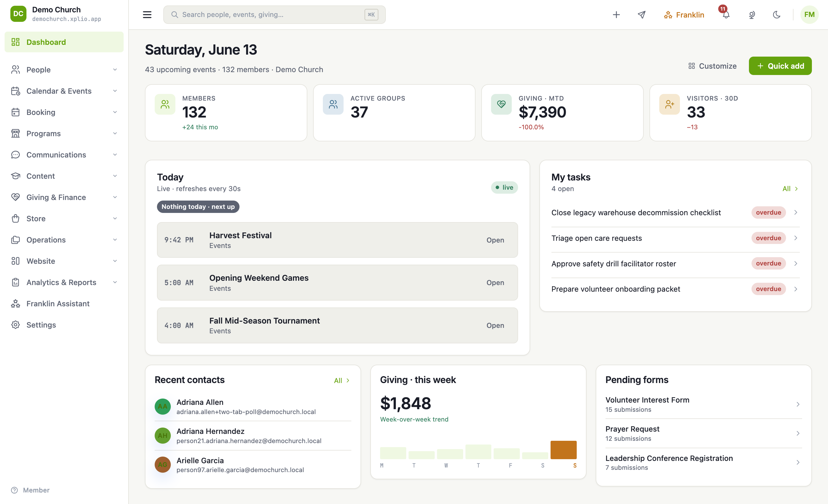Expand the Programs chevron
Viewport: 828px width, 504px height.
pyautogui.click(x=115, y=133)
